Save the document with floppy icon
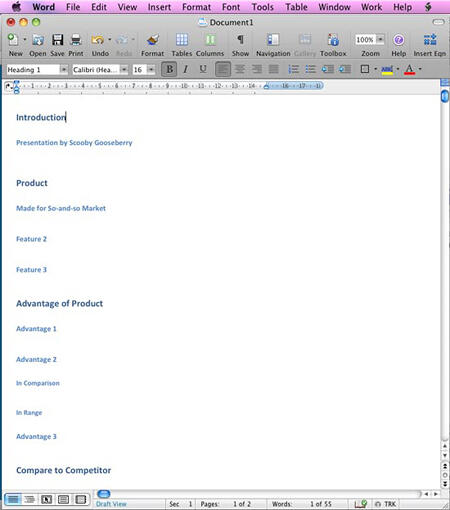 pyautogui.click(x=57, y=40)
